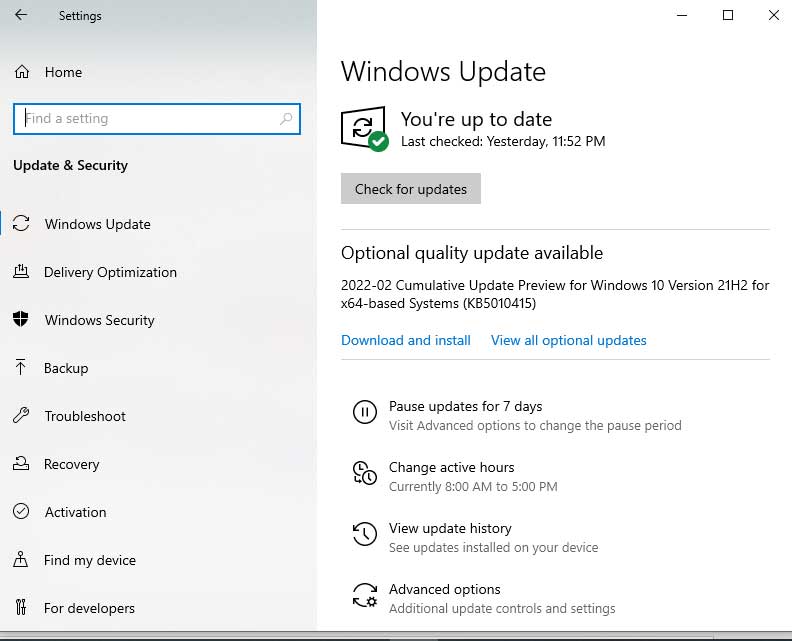Maximize the Settings window
Image resolution: width=792 pixels, height=641 pixels.
pyautogui.click(x=728, y=15)
